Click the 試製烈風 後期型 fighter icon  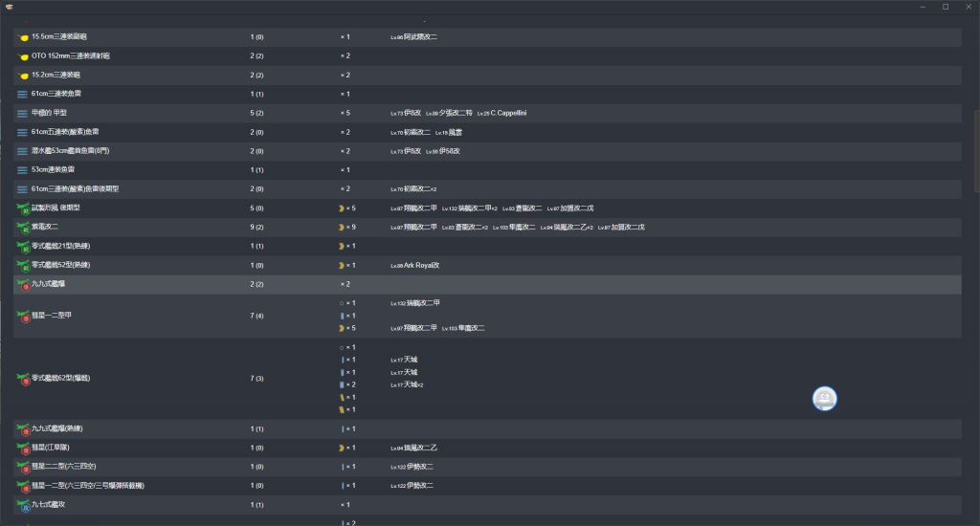(x=23, y=208)
